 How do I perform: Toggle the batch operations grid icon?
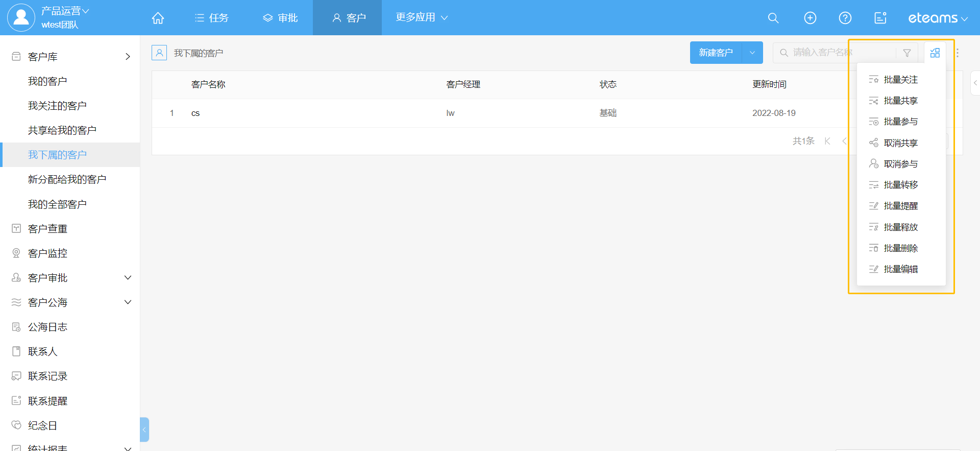pyautogui.click(x=935, y=53)
